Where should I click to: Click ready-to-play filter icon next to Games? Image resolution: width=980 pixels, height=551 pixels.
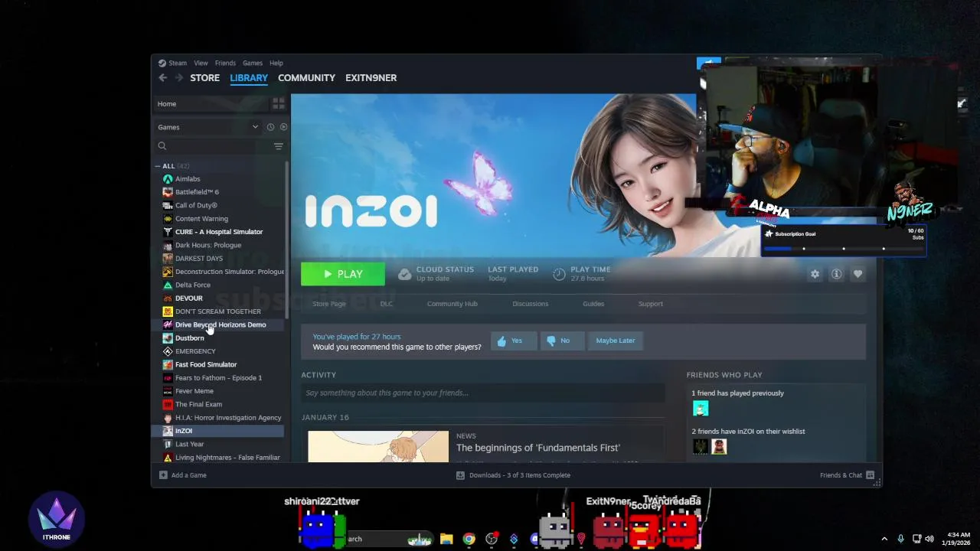pyautogui.click(x=283, y=127)
